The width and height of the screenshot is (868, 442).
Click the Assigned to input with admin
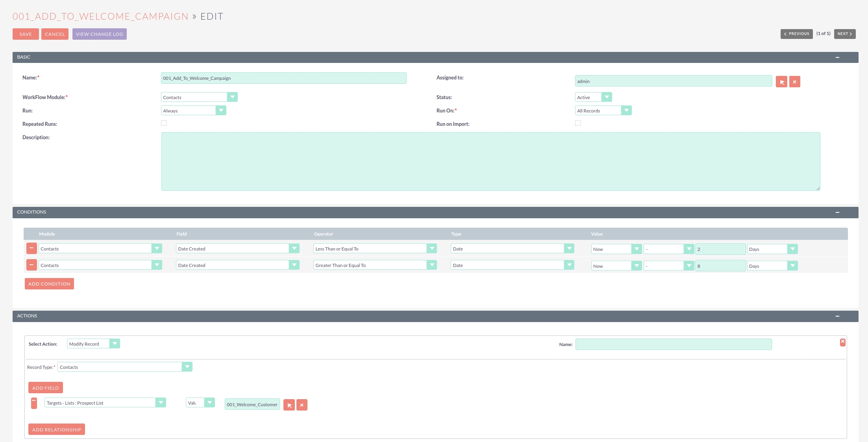(674, 81)
